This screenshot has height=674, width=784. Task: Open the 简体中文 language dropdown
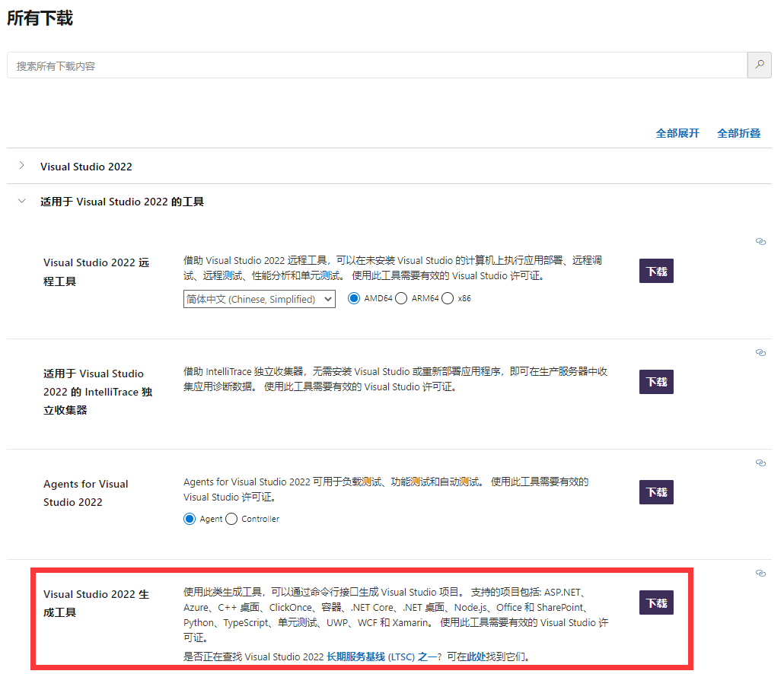259,299
